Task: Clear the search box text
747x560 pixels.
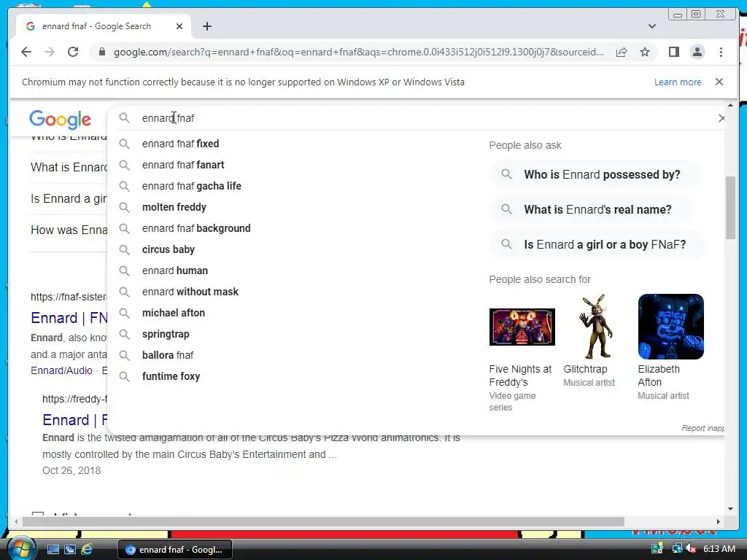Action: (x=721, y=118)
